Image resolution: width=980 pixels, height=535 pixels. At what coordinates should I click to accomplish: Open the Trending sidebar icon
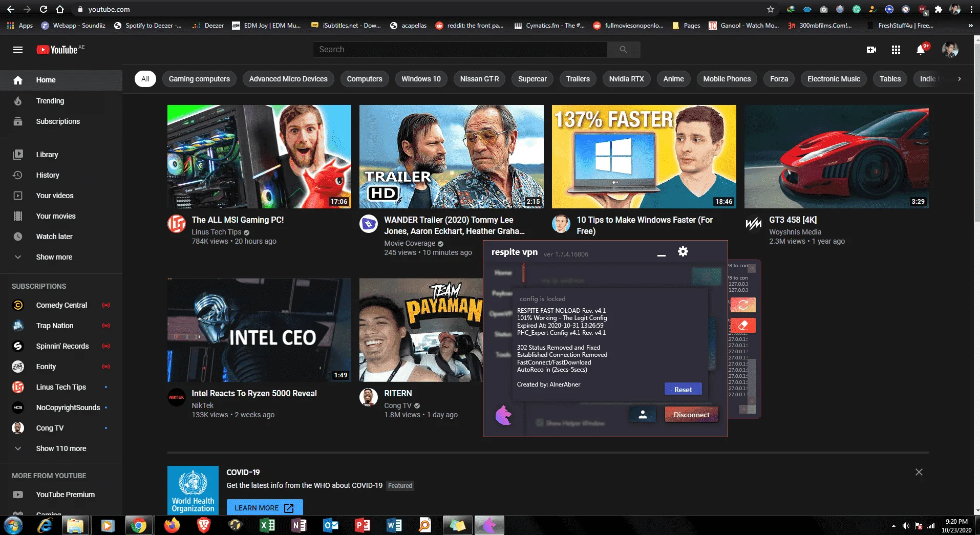[x=18, y=101]
